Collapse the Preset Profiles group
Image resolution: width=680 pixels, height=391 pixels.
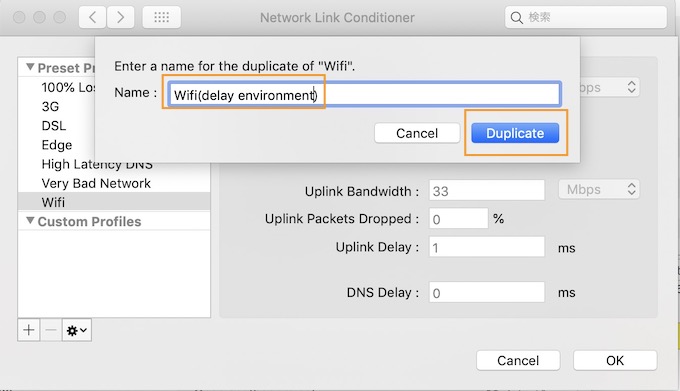(x=30, y=67)
